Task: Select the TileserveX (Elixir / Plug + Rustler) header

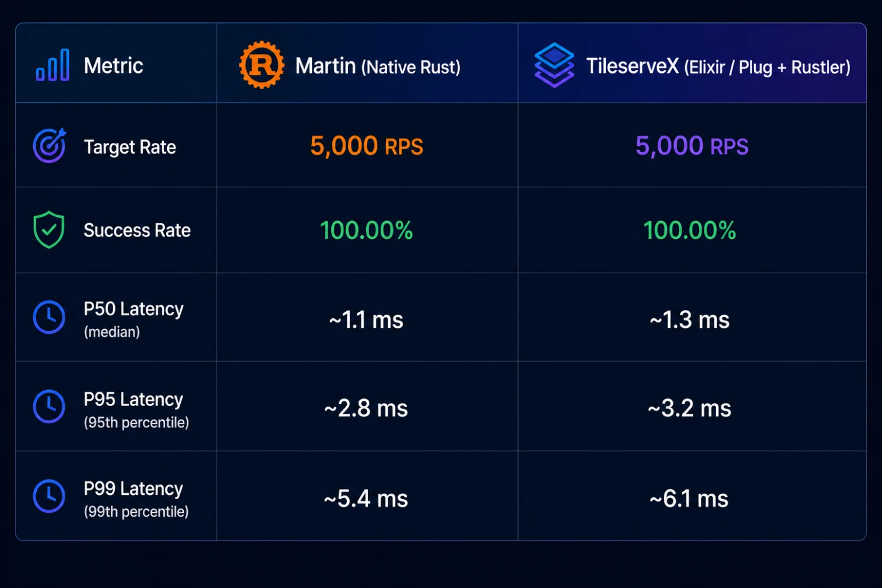Action: click(718, 66)
